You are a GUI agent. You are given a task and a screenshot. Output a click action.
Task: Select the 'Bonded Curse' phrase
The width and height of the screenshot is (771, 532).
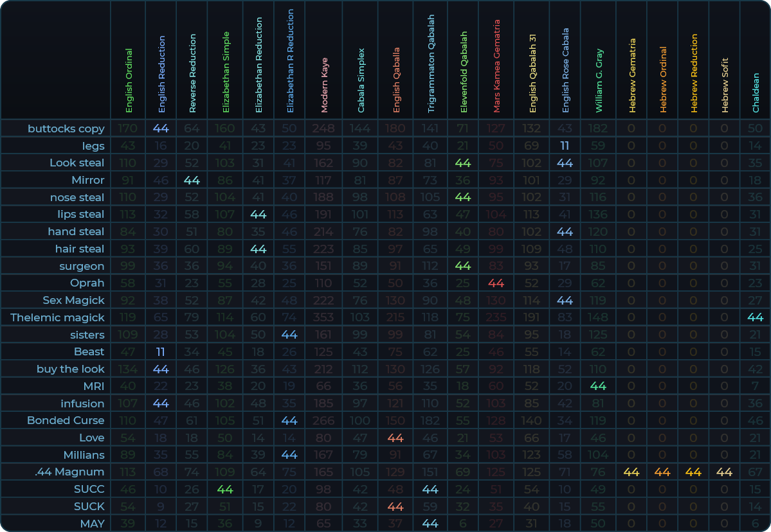point(66,420)
